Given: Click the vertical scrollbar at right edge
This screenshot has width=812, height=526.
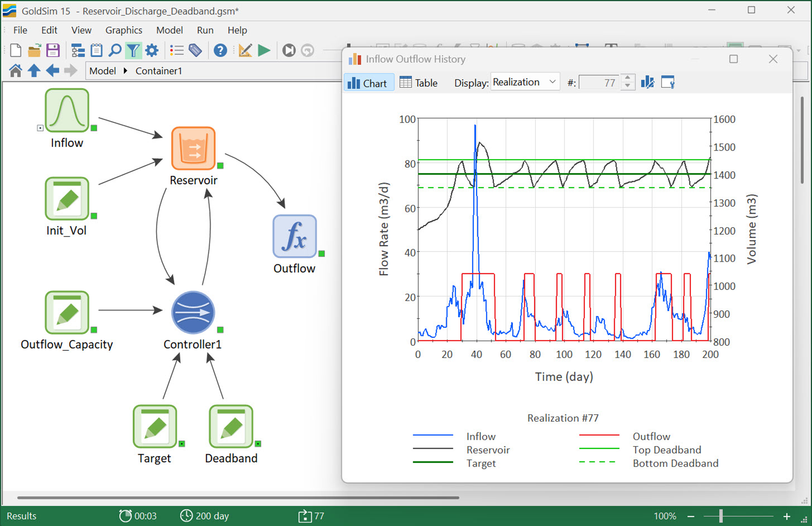Looking at the screenshot, I should coord(802,140).
